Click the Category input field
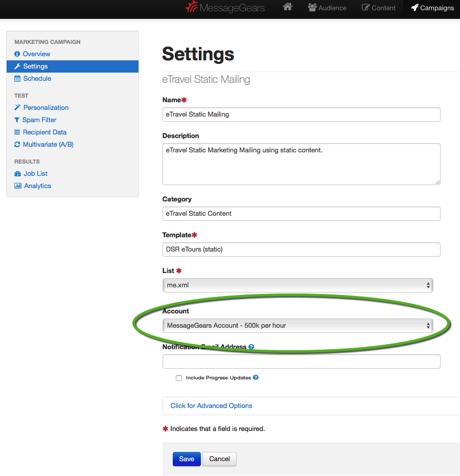 [x=302, y=214]
